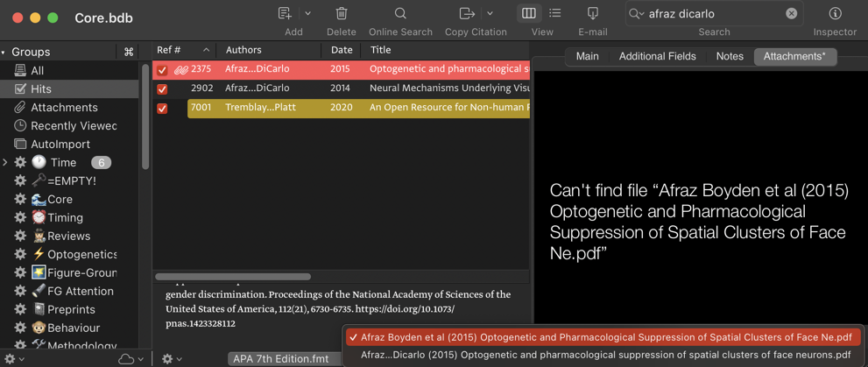This screenshot has width=868, height=367.
Task: Collapse the Groups disclosure triangle
Action: point(4,52)
